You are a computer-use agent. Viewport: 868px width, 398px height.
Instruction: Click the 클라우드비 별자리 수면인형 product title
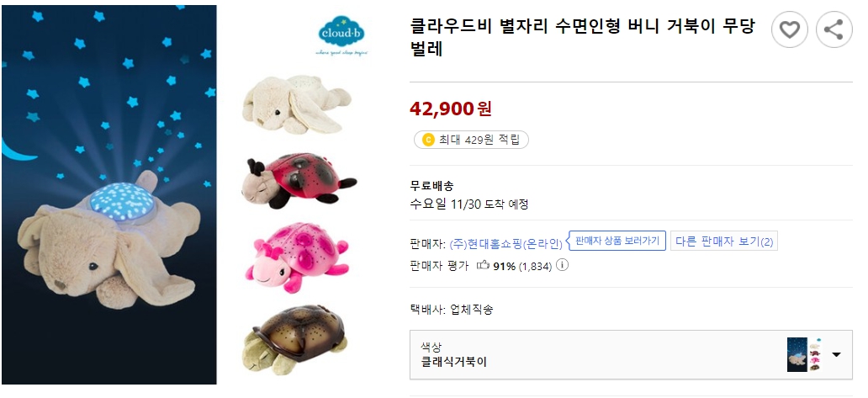pos(582,37)
